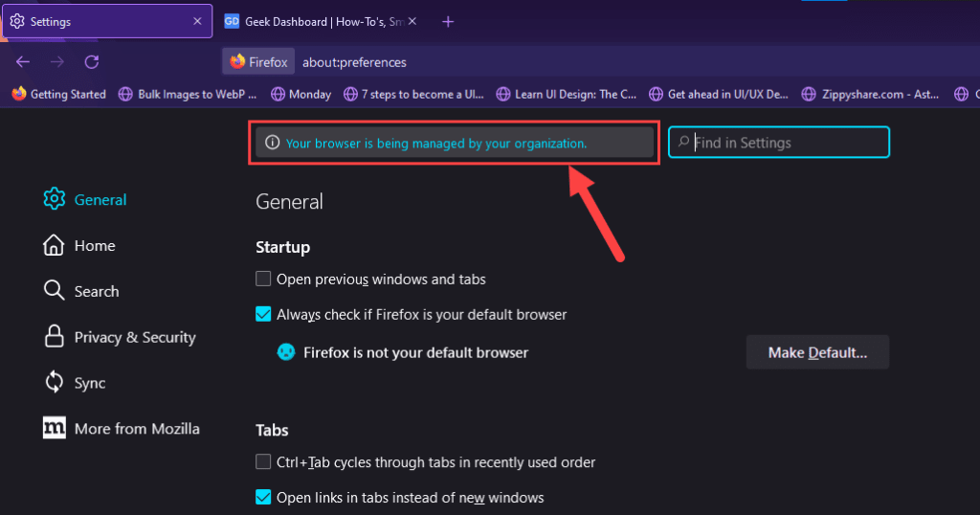The image size is (980, 515).
Task: Focus the Find in Settings search field
Action: point(779,143)
